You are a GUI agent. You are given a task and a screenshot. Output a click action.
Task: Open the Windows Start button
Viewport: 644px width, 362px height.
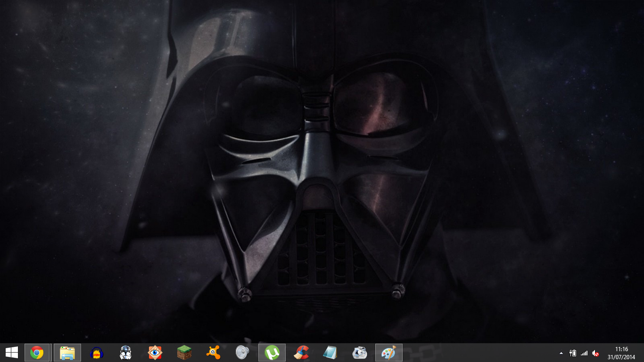click(x=11, y=353)
